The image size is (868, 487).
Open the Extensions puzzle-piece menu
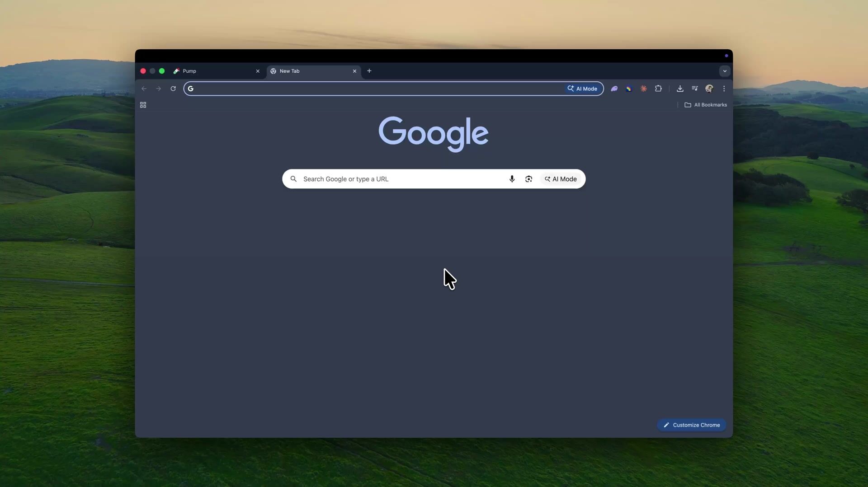[658, 89]
